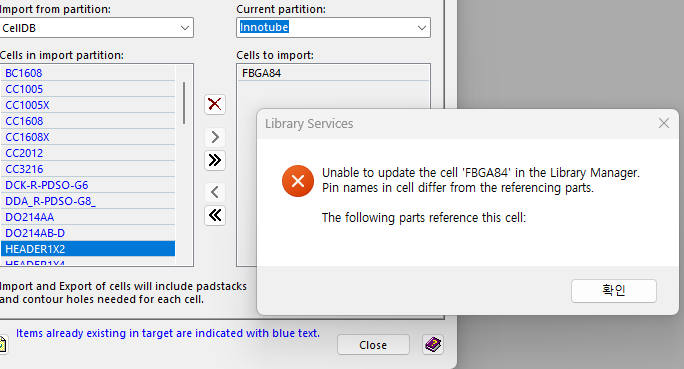684x369 pixels.
Task: Expand the Import from partition dropdown
Action: tap(185, 28)
